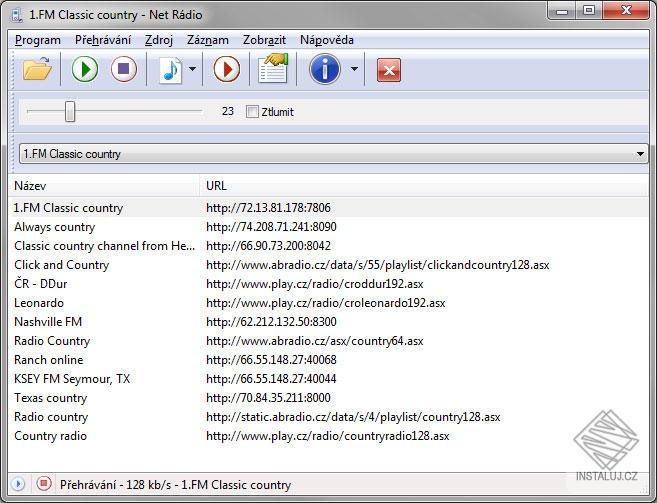Open the Záznam menu

208,40
